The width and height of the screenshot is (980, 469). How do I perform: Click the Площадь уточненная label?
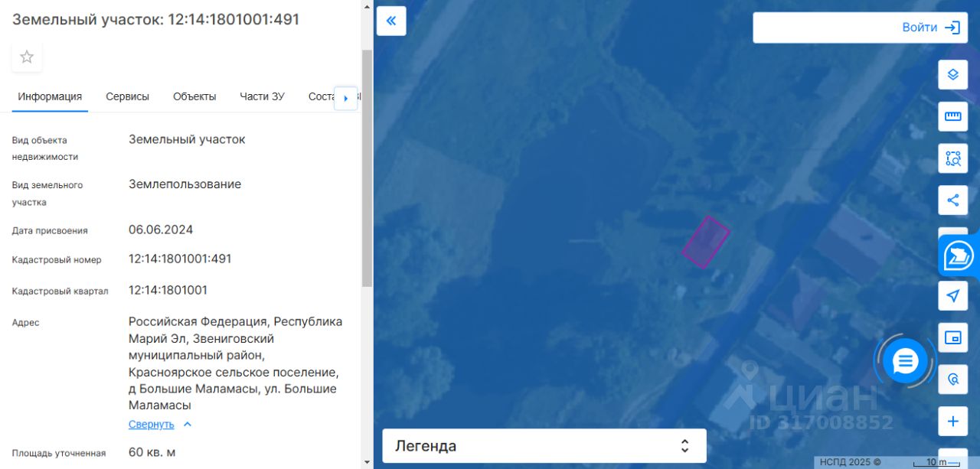(x=59, y=453)
